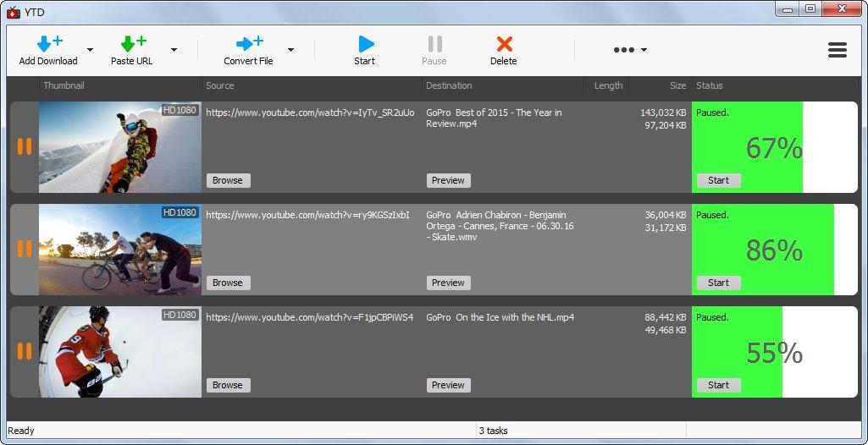Click the orange pause icon of Skate.wmv row
Image resolution: width=868 pixels, height=445 pixels.
tap(25, 249)
